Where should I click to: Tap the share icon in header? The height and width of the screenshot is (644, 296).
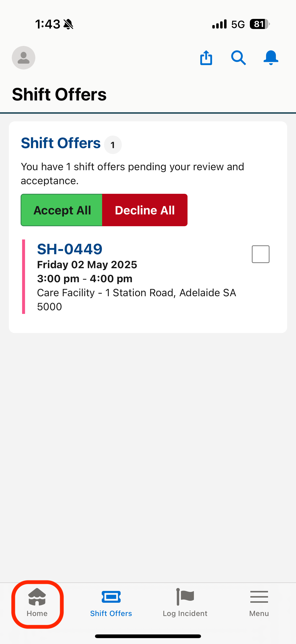pyautogui.click(x=206, y=58)
